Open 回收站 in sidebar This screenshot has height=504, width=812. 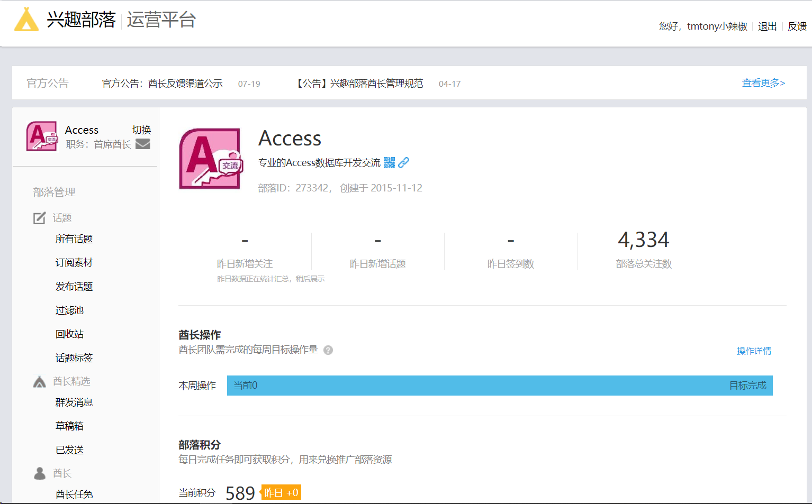click(x=70, y=334)
